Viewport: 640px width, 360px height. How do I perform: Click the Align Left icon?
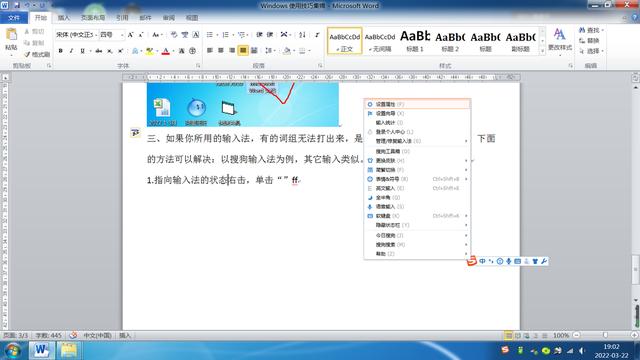pyautogui.click(x=210, y=51)
